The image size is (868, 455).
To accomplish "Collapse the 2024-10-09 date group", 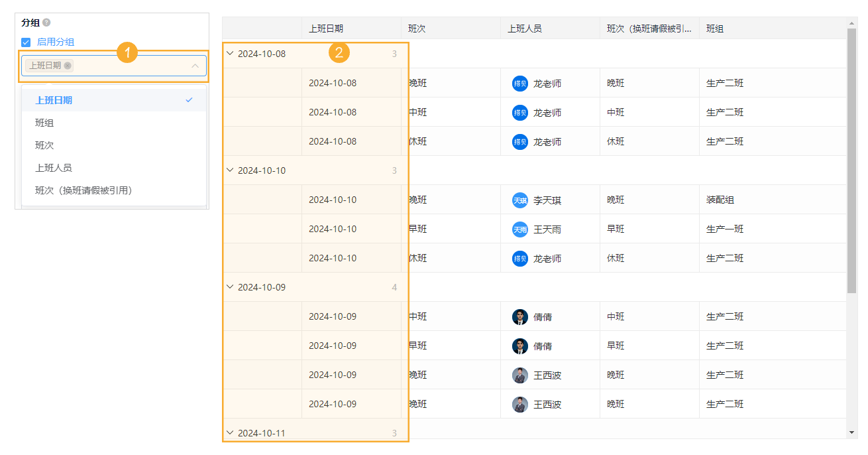I will click(x=230, y=287).
